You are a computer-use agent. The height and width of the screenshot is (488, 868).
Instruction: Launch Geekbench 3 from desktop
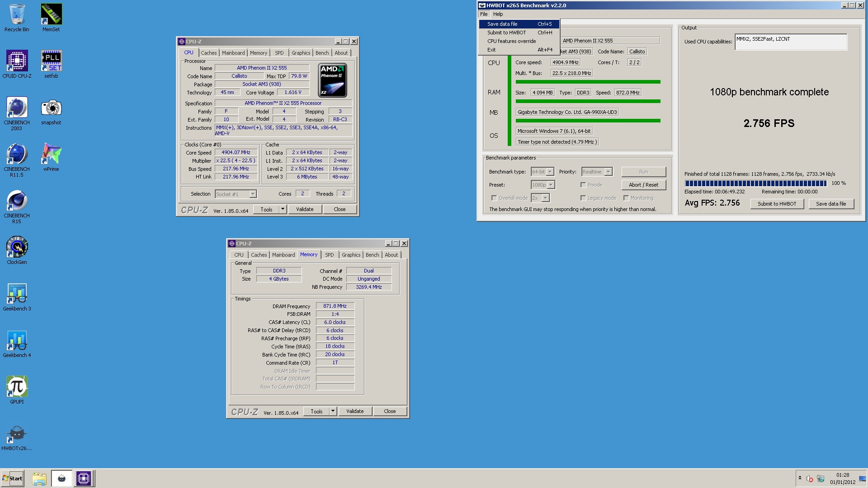point(17,297)
